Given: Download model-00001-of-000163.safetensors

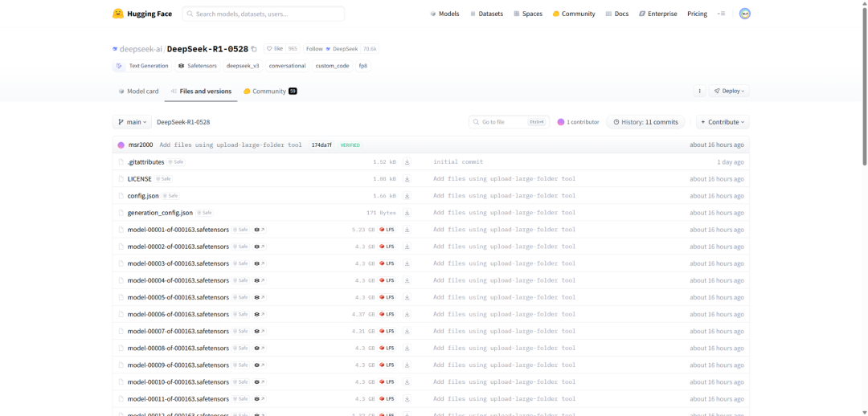Looking at the screenshot, I should point(407,230).
